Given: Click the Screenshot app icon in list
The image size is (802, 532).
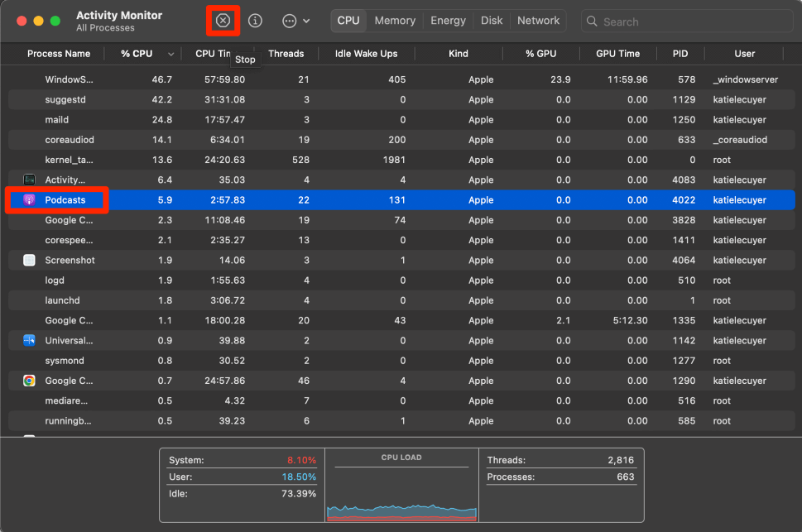Looking at the screenshot, I should tap(29, 261).
